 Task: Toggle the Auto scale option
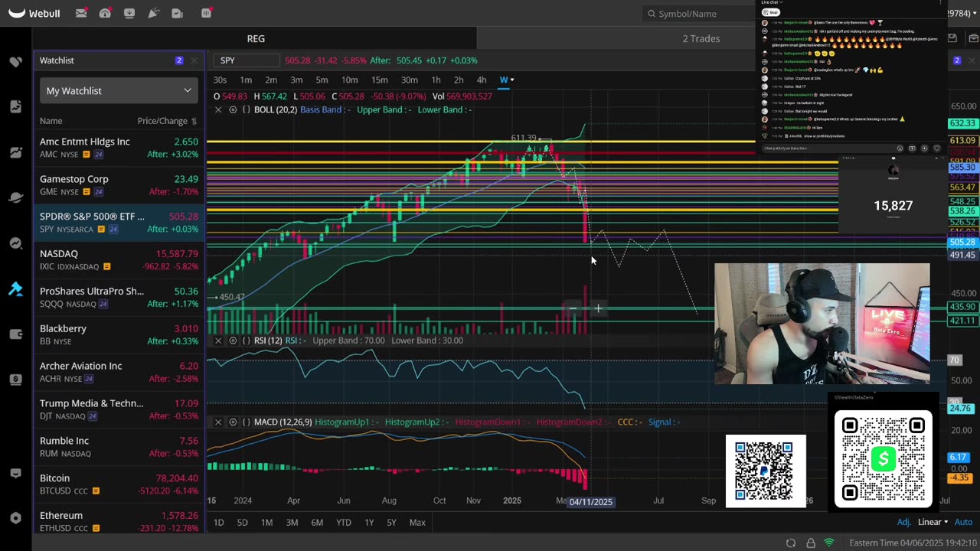[963, 522]
